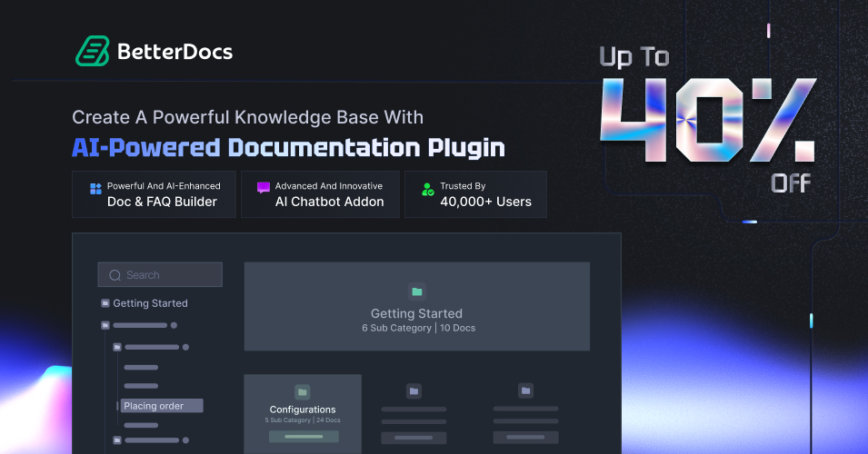Click the folder icon in Configurations card

(303, 391)
